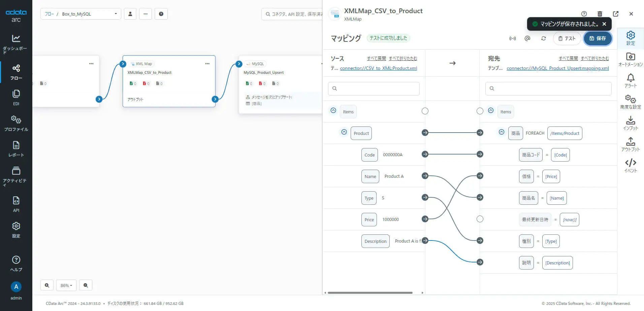
Task: Click the source search input field
Action: 374,88
